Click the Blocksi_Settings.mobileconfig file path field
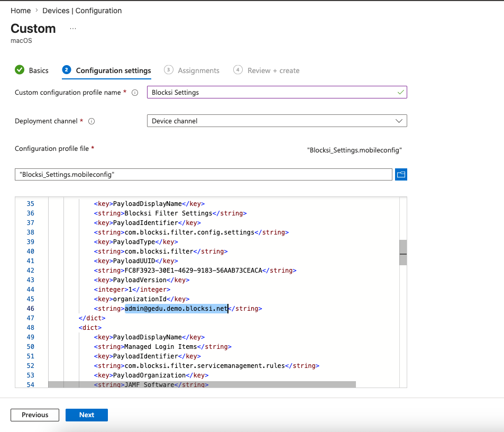The width and height of the screenshot is (504, 432). [x=204, y=174]
